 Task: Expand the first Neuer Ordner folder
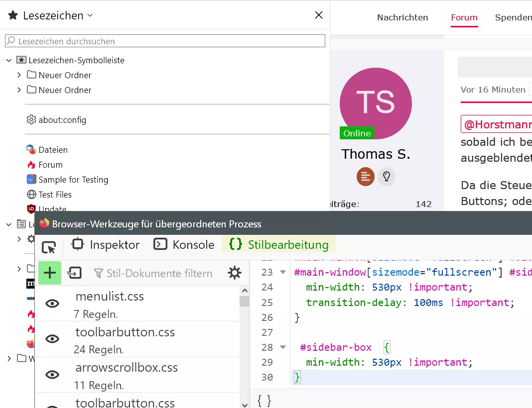[19, 75]
